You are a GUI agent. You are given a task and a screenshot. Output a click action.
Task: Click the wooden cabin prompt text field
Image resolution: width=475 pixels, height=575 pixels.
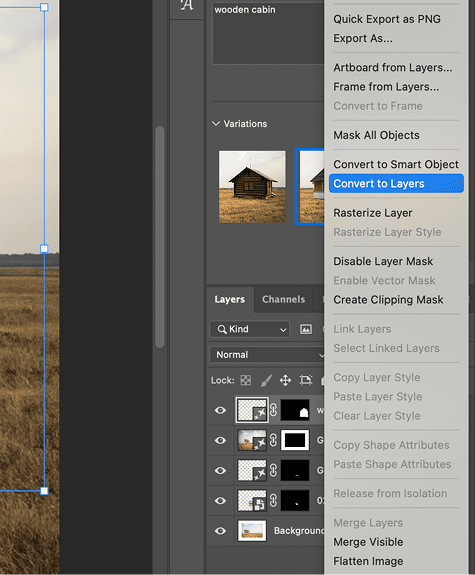coord(268,33)
